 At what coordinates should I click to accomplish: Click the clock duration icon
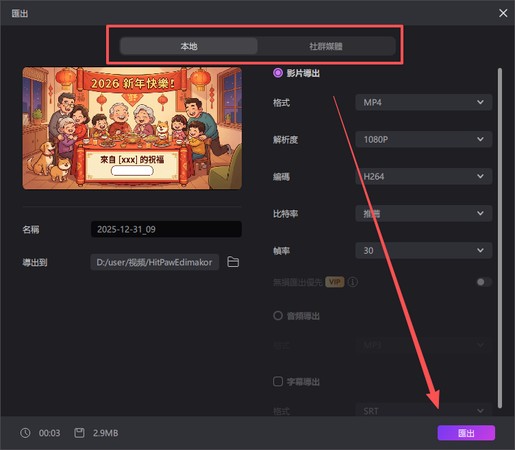coord(25,433)
